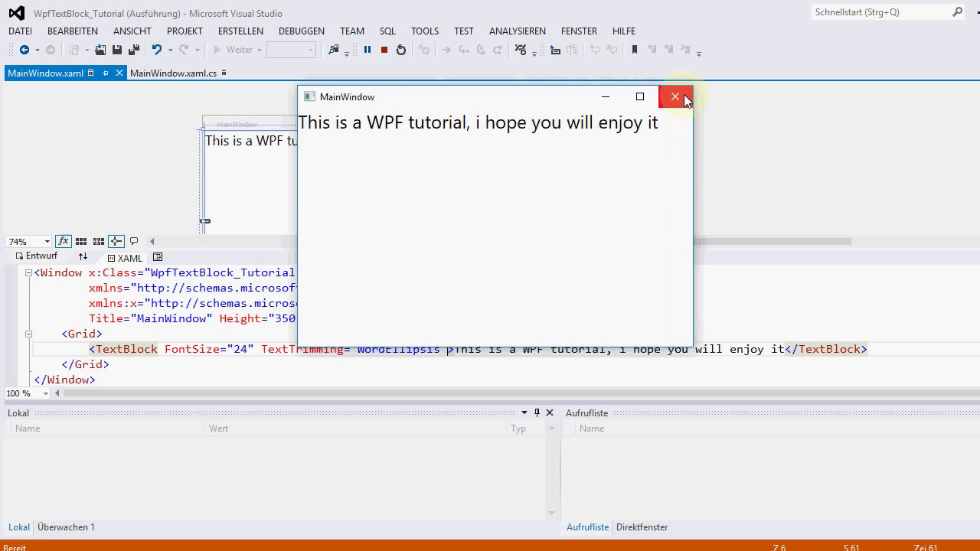The image size is (980, 551).
Task: Toggle the effects fx button in designer
Action: click(64, 241)
